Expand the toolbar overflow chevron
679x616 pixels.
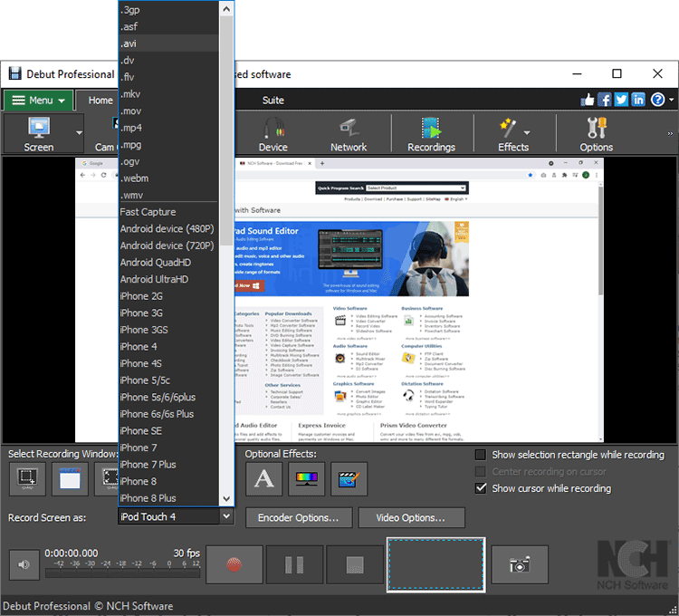tap(670, 134)
